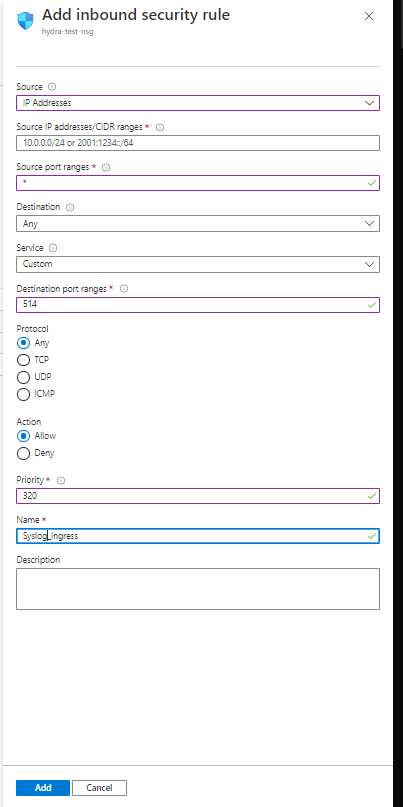Image resolution: width=403 pixels, height=807 pixels.
Task: Click the Source IP addresses/CIDR ranges field
Action: tap(198, 143)
